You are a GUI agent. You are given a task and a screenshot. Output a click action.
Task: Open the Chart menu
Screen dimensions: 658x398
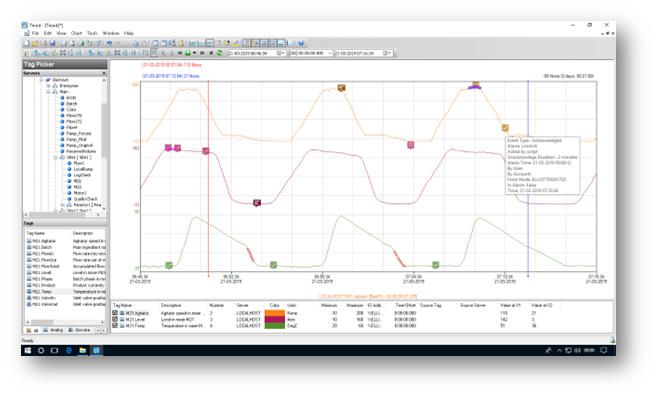(76, 33)
